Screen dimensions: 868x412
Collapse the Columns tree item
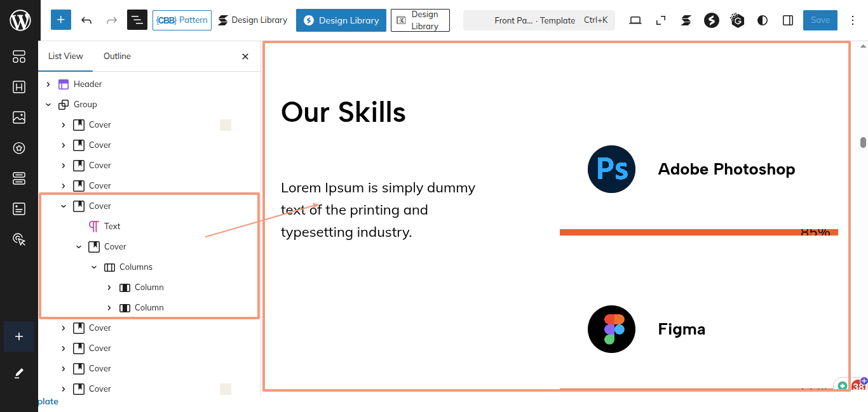pos(94,267)
